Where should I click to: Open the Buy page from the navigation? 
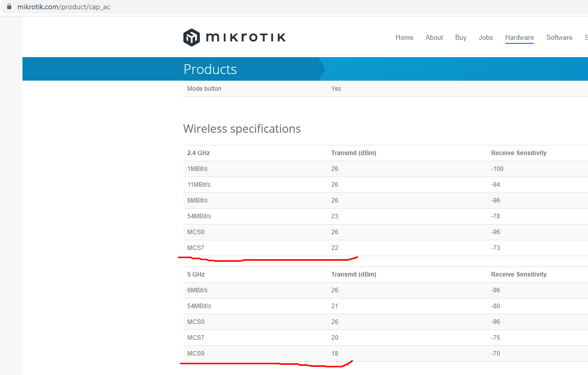(x=460, y=37)
